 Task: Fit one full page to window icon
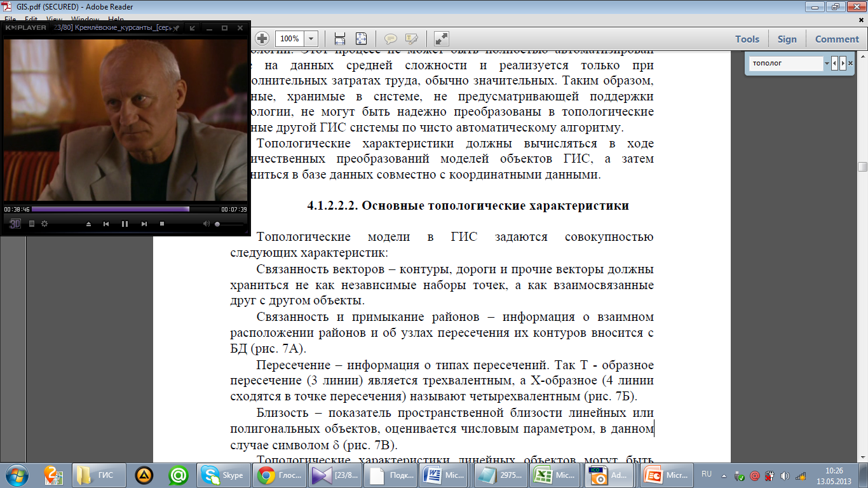click(361, 39)
